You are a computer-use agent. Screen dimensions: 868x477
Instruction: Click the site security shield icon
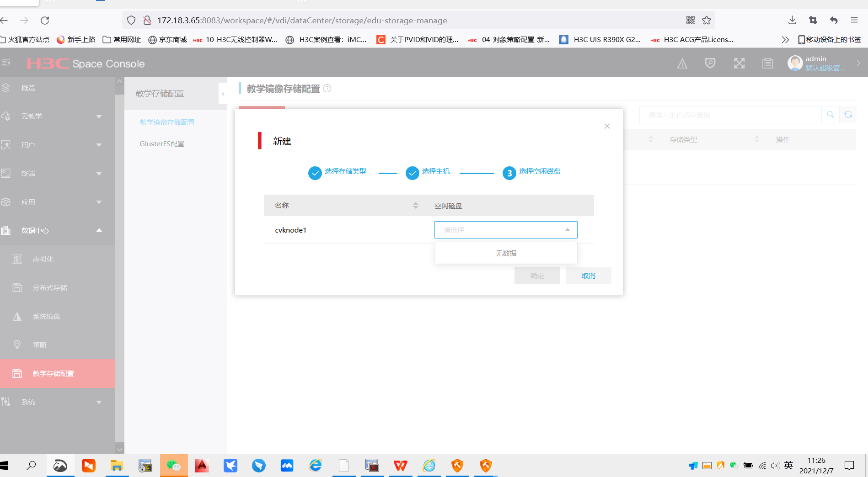pos(131,20)
